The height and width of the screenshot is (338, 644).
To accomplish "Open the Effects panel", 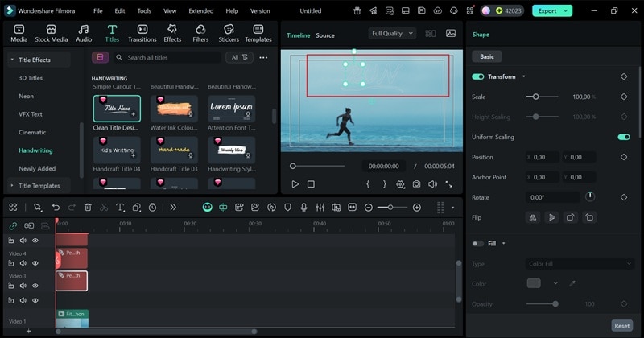I will pyautogui.click(x=172, y=33).
